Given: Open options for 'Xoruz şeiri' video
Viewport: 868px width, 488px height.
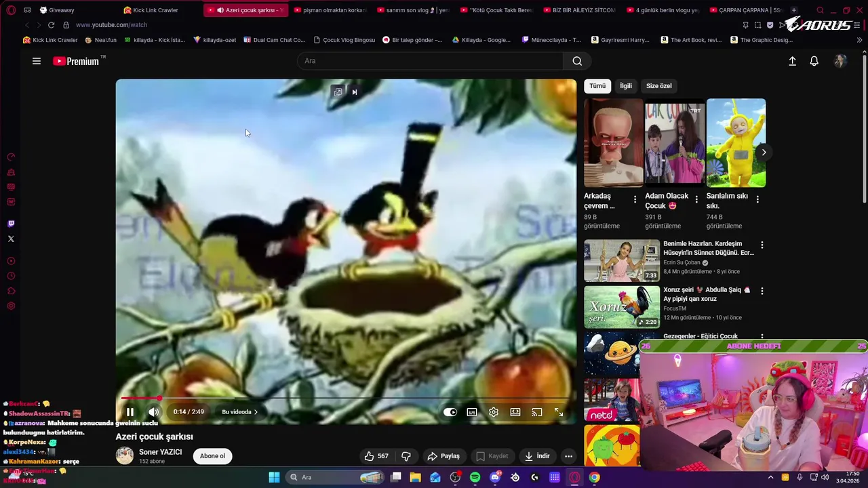Looking at the screenshot, I should pyautogui.click(x=762, y=291).
